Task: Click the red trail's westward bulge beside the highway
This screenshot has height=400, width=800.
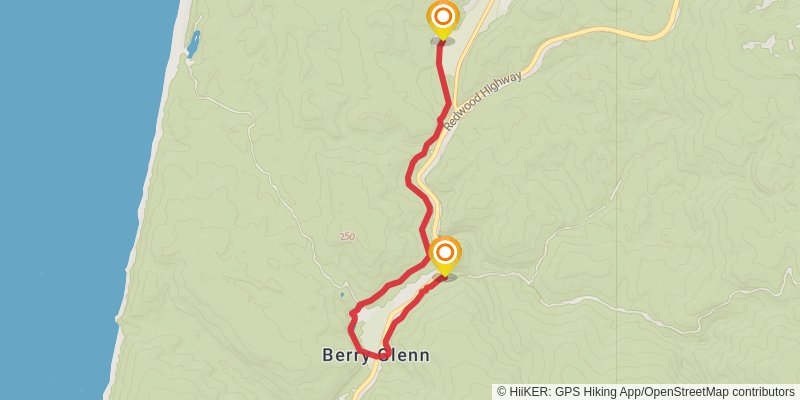Action: [x=411, y=174]
